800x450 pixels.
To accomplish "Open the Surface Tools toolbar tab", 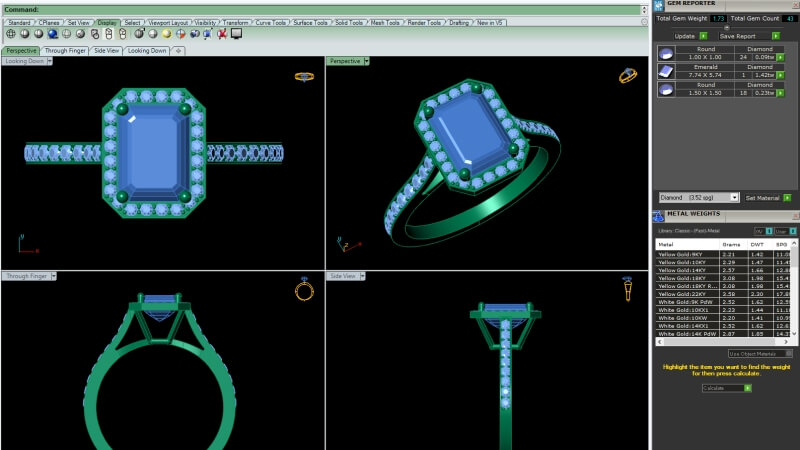I will coord(310,22).
